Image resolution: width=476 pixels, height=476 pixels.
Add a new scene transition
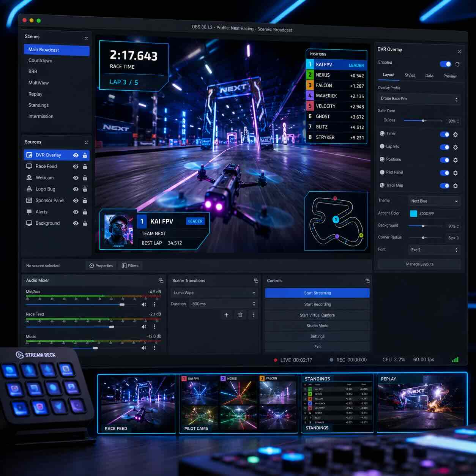226,315
